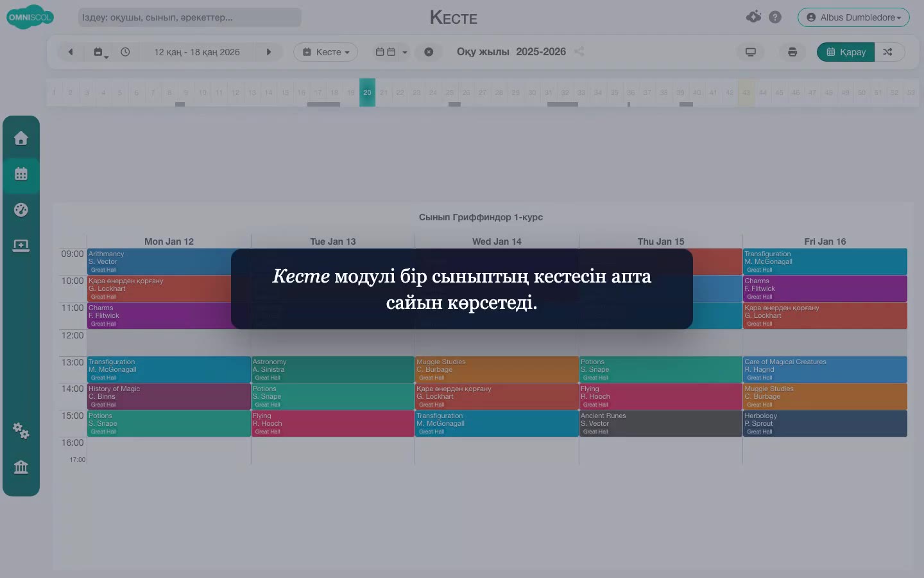This screenshot has width=924, height=578.
Task: Open Tuesday Flying lesson by R. Hooch
Action: (x=333, y=423)
